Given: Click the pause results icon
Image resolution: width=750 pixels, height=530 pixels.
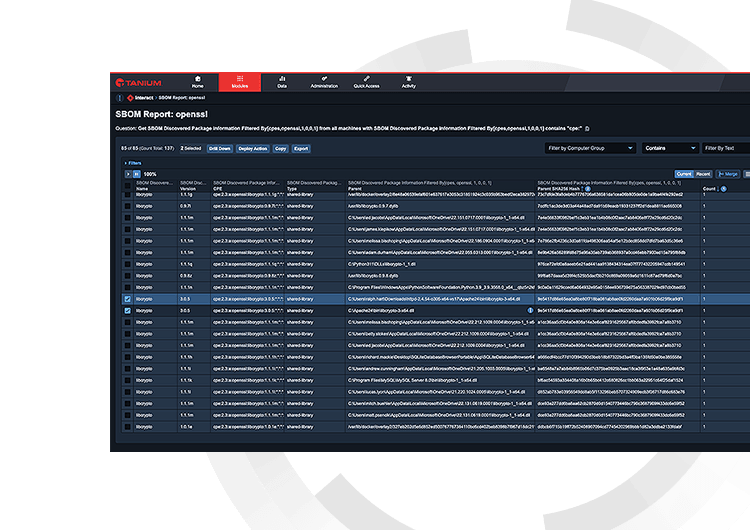Looking at the screenshot, I should click(x=137, y=174).
